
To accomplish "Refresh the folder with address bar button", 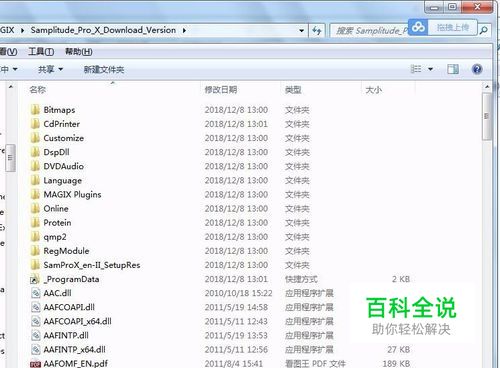I will click(317, 31).
